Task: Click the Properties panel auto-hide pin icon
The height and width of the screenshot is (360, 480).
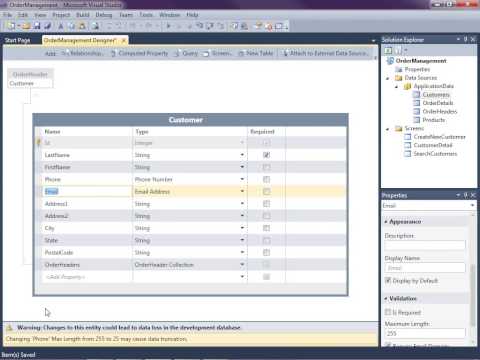Action: (x=466, y=195)
